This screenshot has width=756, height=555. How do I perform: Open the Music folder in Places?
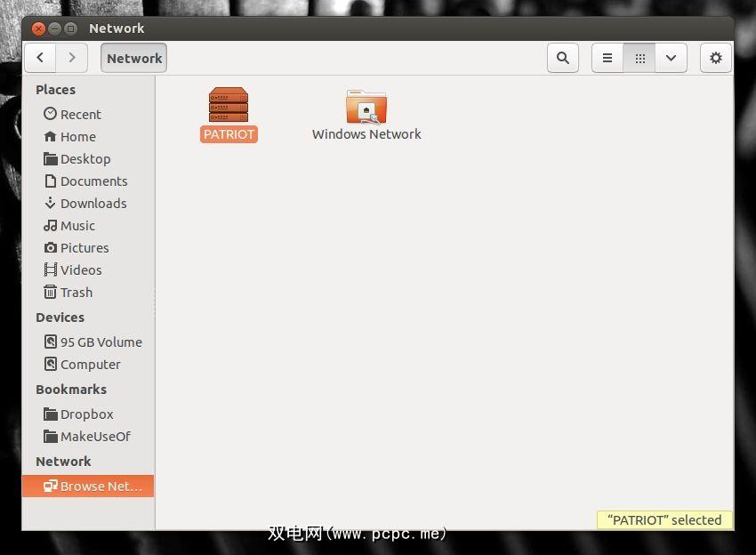pos(88,225)
